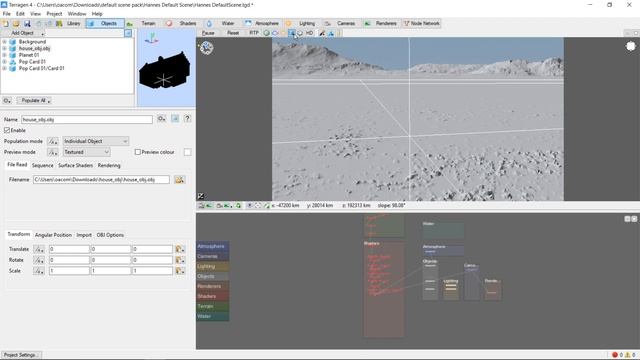Toggle HD preview mode

point(309,33)
